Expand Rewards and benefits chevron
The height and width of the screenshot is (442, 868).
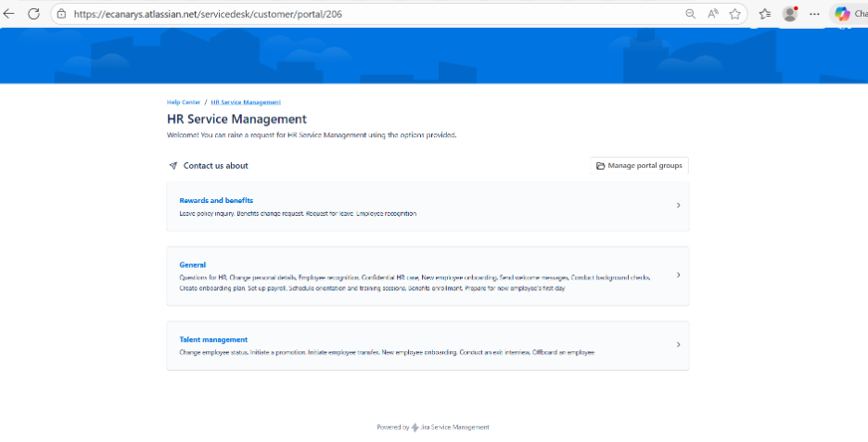click(x=678, y=206)
